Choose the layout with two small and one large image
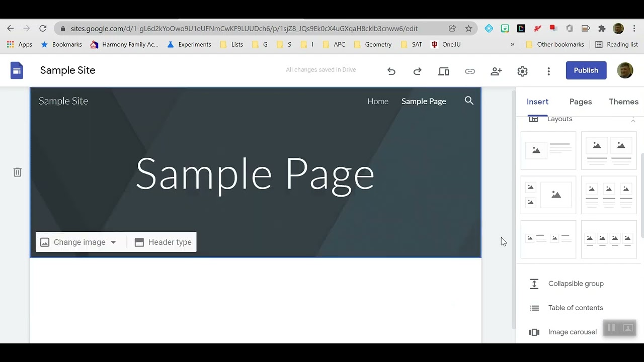The image size is (644, 362). (x=548, y=195)
